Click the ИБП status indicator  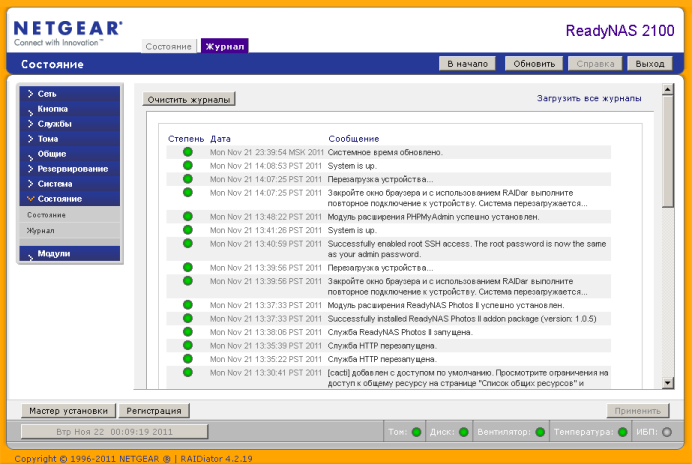tap(667, 432)
